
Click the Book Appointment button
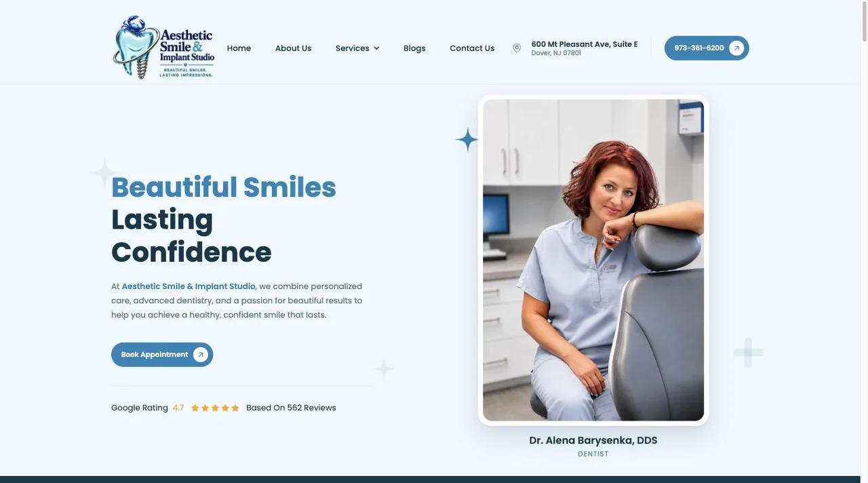click(x=162, y=355)
